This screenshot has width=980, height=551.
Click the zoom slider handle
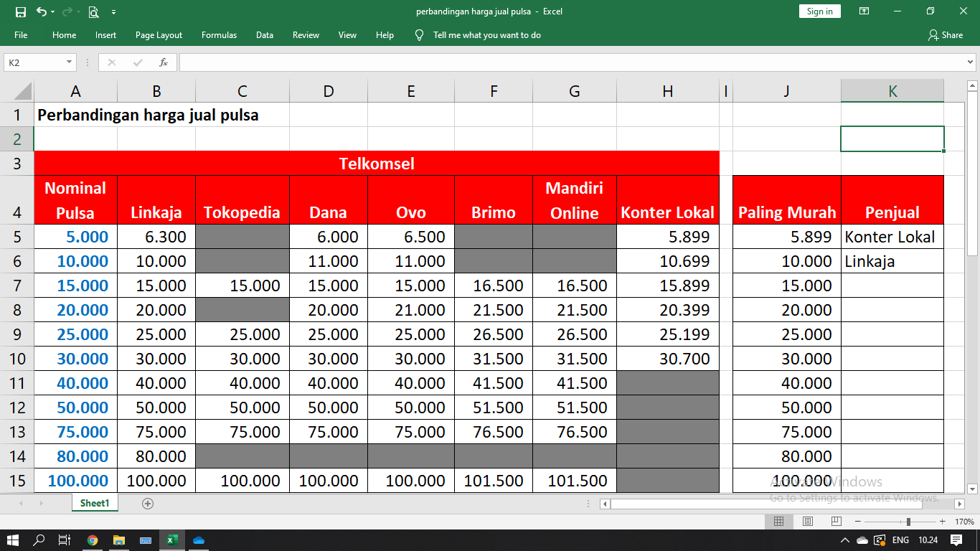click(x=909, y=522)
